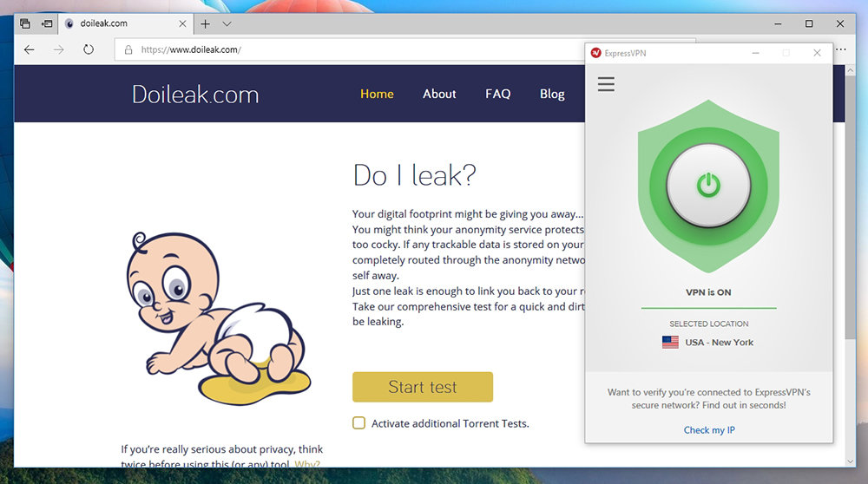This screenshot has width=868, height=484.
Task: Choose the USA - New York selected location
Action: [708, 343]
